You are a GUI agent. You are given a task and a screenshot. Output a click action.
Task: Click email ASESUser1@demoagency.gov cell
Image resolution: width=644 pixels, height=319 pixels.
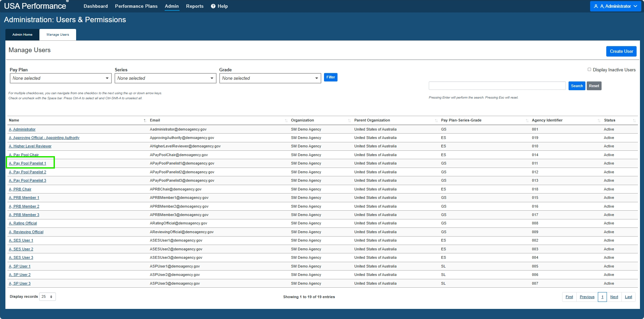(x=176, y=240)
